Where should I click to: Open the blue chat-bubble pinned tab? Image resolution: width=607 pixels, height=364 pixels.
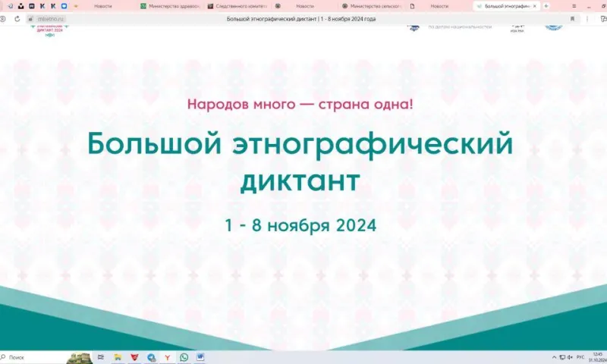pyautogui.click(x=64, y=6)
